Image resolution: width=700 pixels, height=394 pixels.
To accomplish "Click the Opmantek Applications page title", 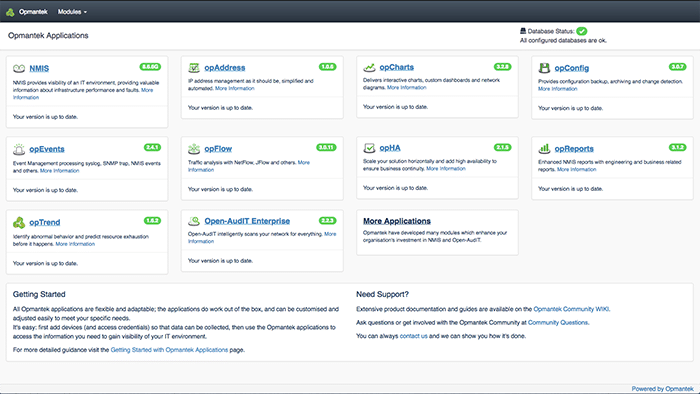I will click(48, 35).
